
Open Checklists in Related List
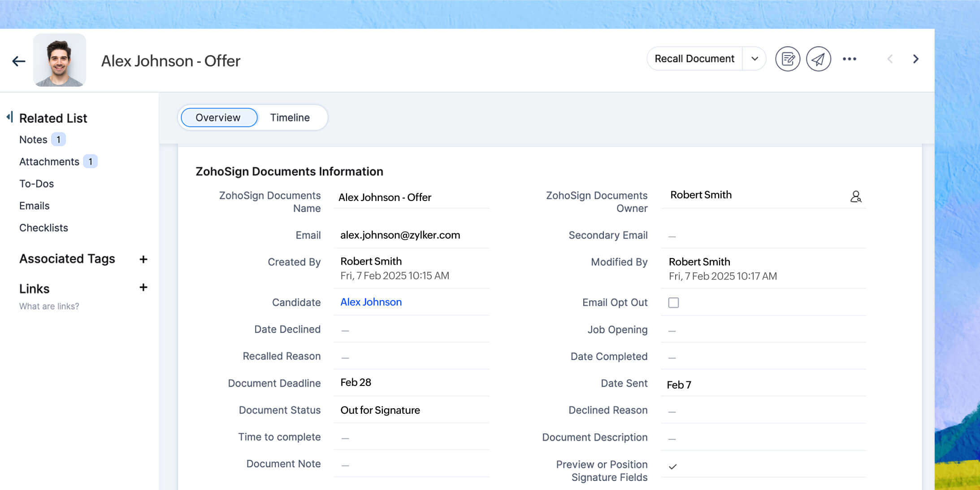pos(43,227)
